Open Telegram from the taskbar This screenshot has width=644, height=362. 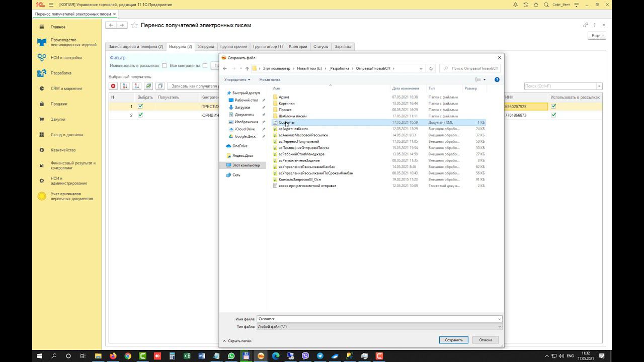coord(320,356)
